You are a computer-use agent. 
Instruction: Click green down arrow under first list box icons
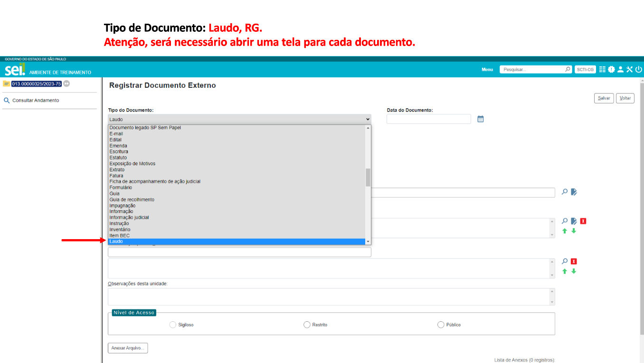574,231
